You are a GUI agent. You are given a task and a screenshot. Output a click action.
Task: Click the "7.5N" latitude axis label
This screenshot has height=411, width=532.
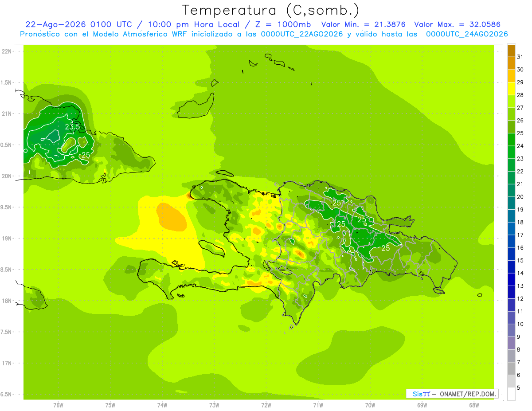click(6, 332)
